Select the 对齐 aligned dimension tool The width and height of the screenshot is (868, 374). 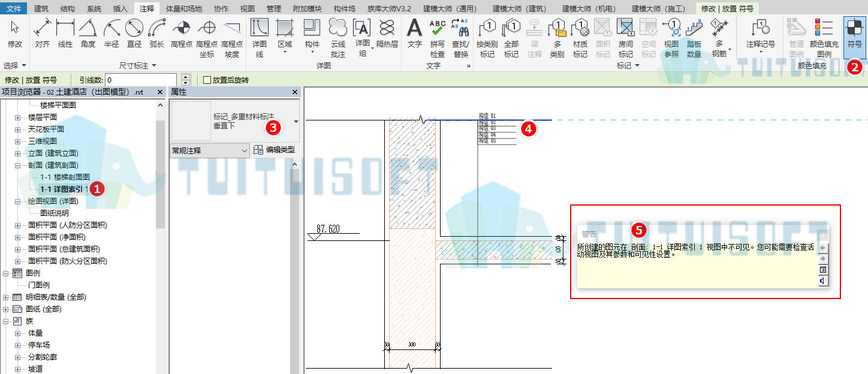pos(42,34)
